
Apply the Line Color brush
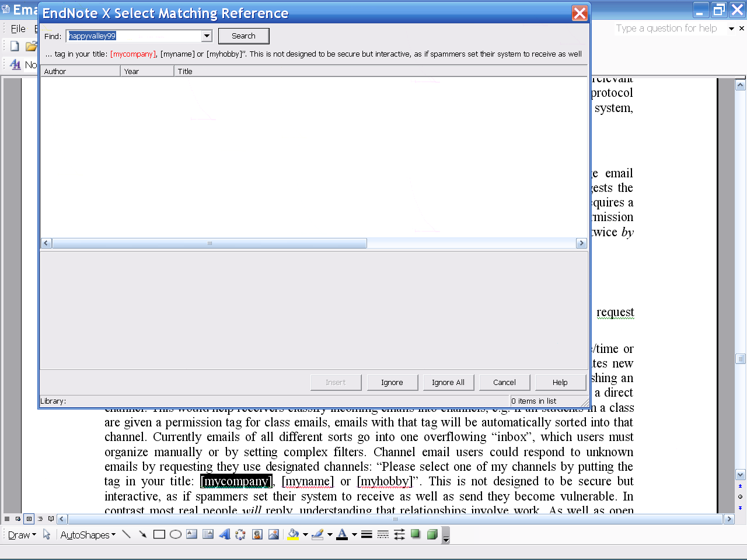pyautogui.click(x=317, y=534)
